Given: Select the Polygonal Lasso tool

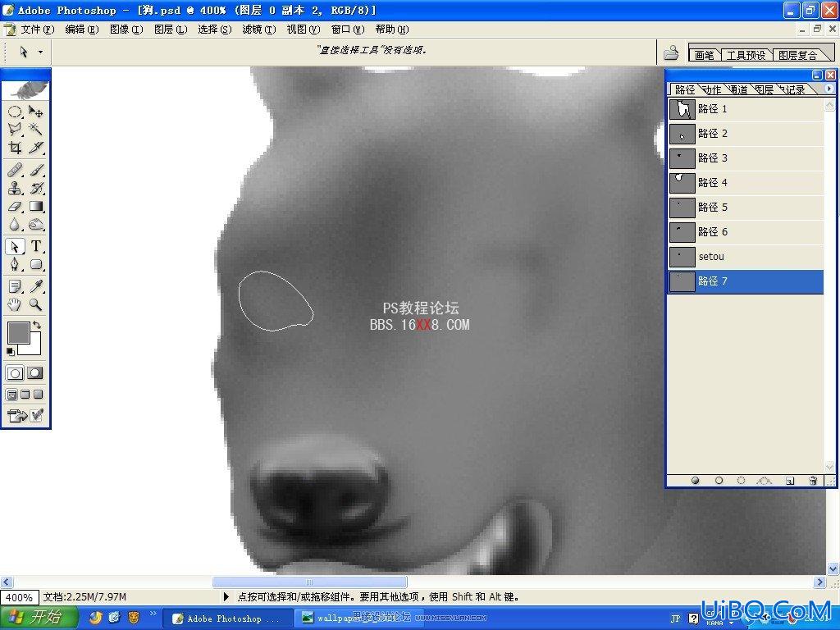Looking at the screenshot, I should click(x=15, y=129).
